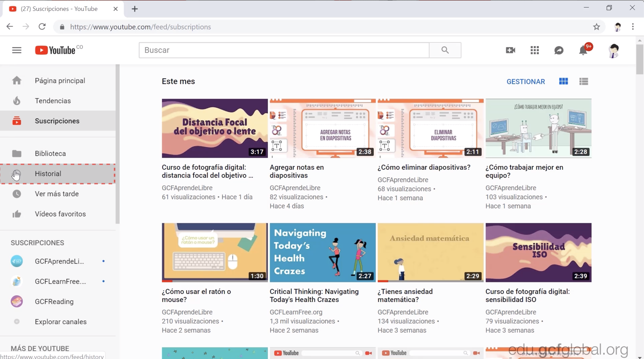
Task: Click title 'Critical Thinking: Navigating Today's Health Crazes'
Action: [314, 295]
